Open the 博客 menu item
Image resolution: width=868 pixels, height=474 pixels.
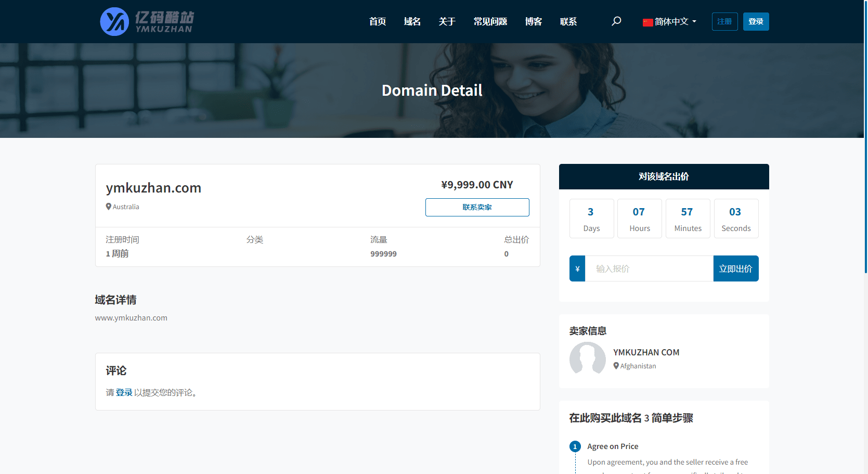pyautogui.click(x=534, y=21)
